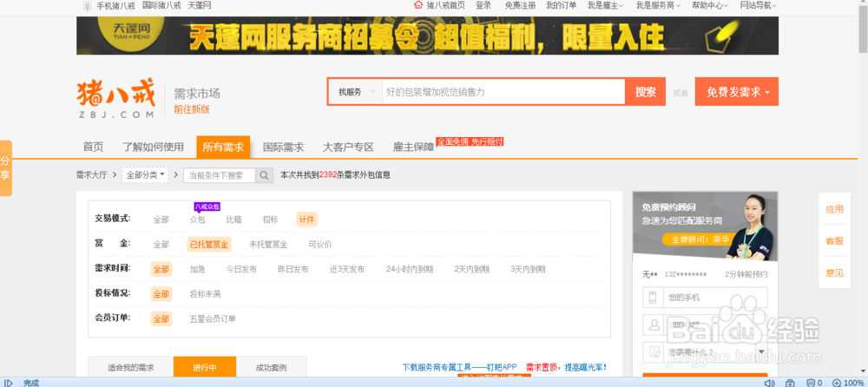Select 已托管赏金 filter
The width and height of the screenshot is (868, 387).
pos(209,244)
